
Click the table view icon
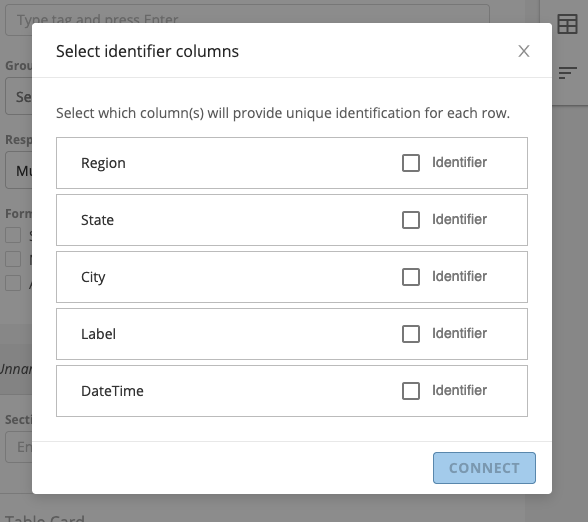[x=567, y=24]
